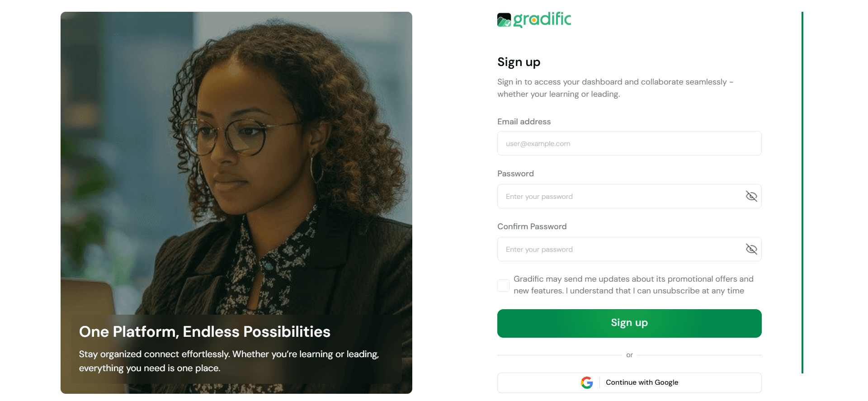Click the promotional offers consent text
Viewport: 868px width, 401px height.
click(x=633, y=285)
